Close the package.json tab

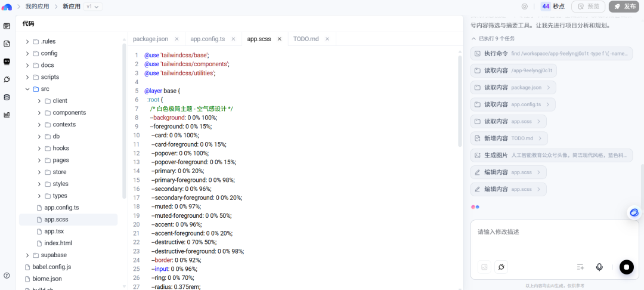(x=177, y=39)
